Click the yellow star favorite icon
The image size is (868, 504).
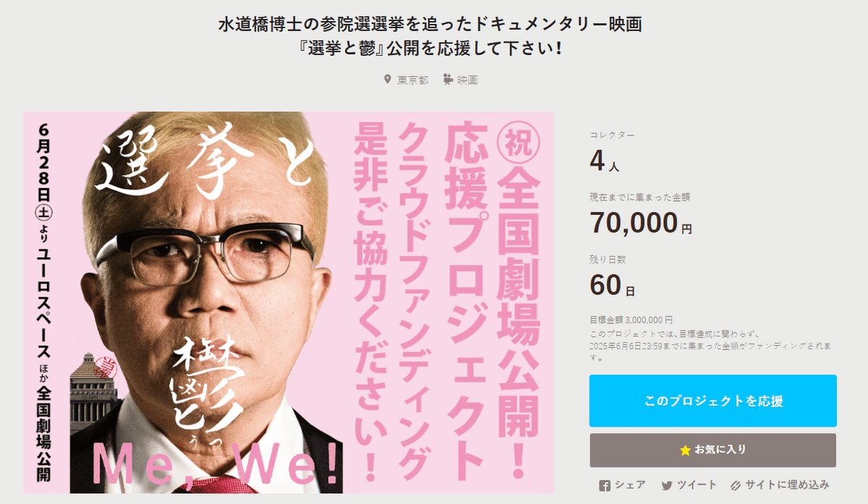click(x=686, y=450)
